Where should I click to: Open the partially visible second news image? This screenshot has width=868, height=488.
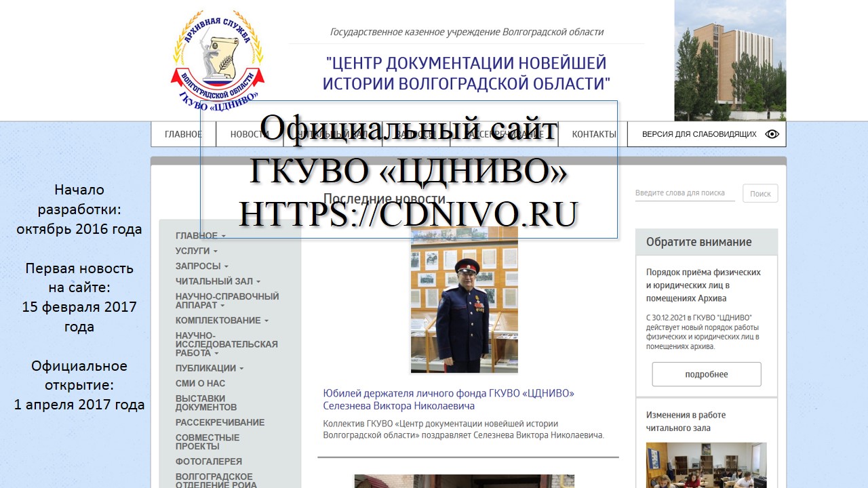465,481
